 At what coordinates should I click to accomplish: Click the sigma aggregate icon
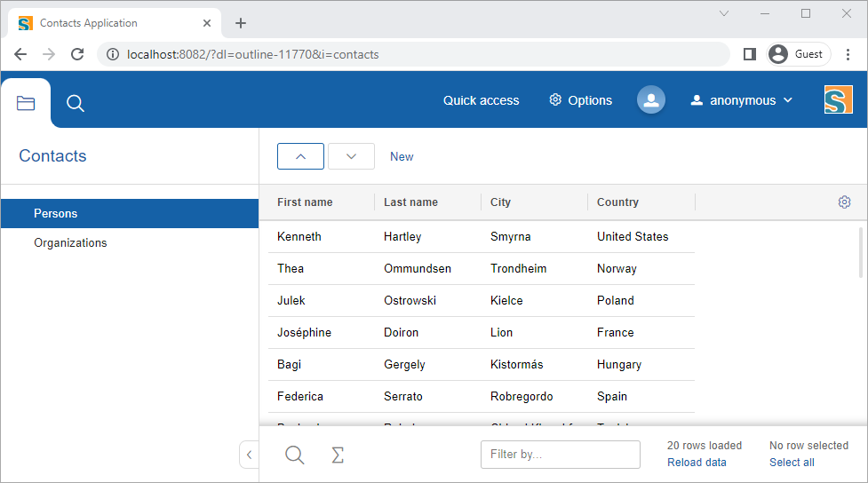338,455
